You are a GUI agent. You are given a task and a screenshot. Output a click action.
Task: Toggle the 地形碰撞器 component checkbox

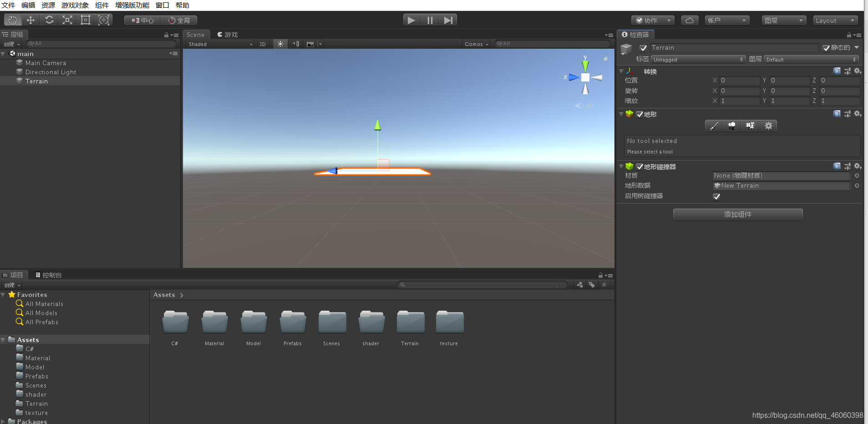click(640, 167)
